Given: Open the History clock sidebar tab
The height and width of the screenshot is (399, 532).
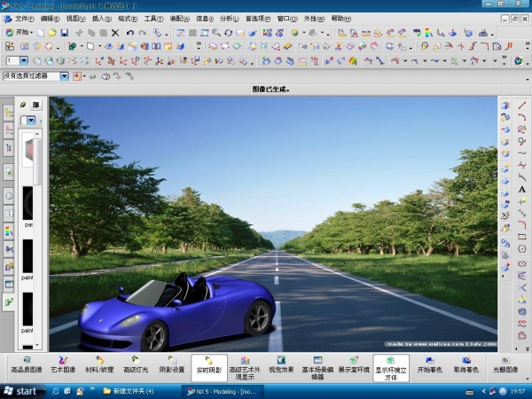Looking at the screenshot, I should [9, 196].
